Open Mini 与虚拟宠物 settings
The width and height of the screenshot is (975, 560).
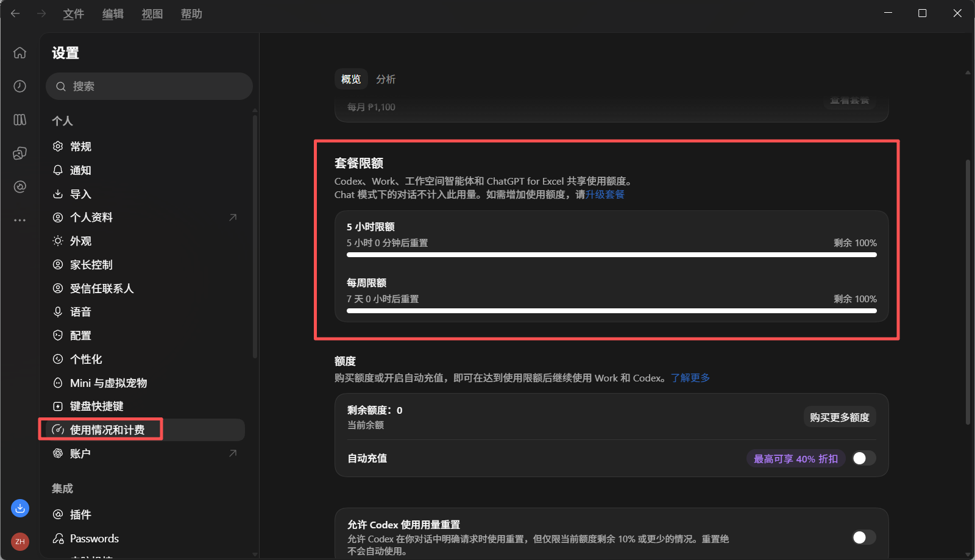(x=145, y=383)
